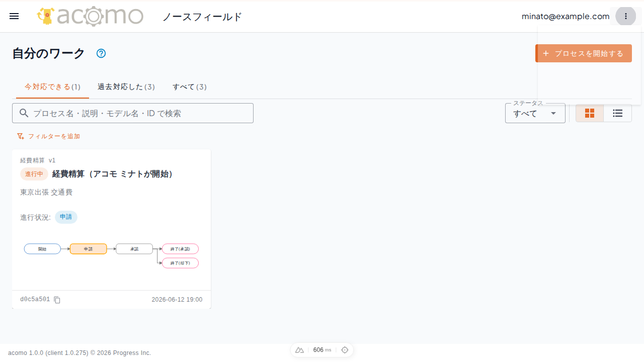
Task: Click the filter funnel icon
Action: (x=21, y=136)
